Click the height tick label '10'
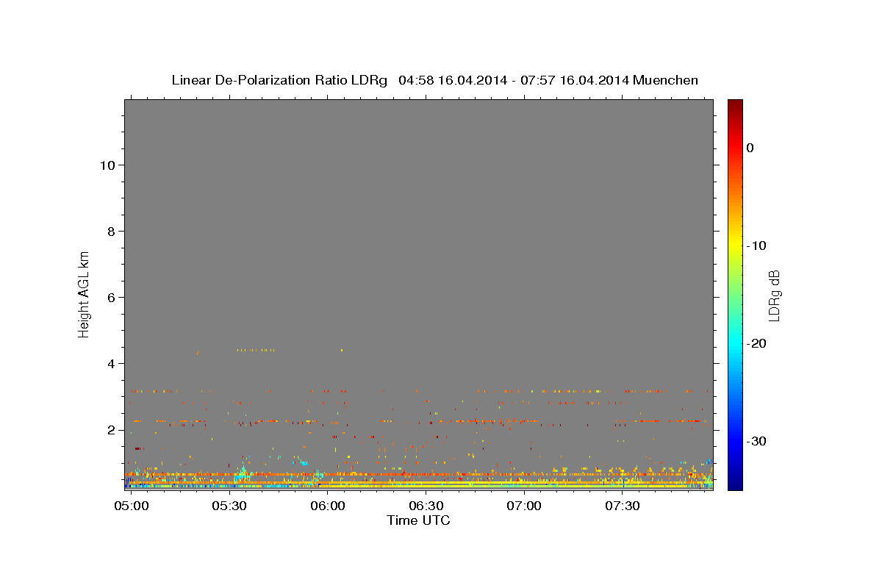The image size is (882, 588). pos(107,165)
